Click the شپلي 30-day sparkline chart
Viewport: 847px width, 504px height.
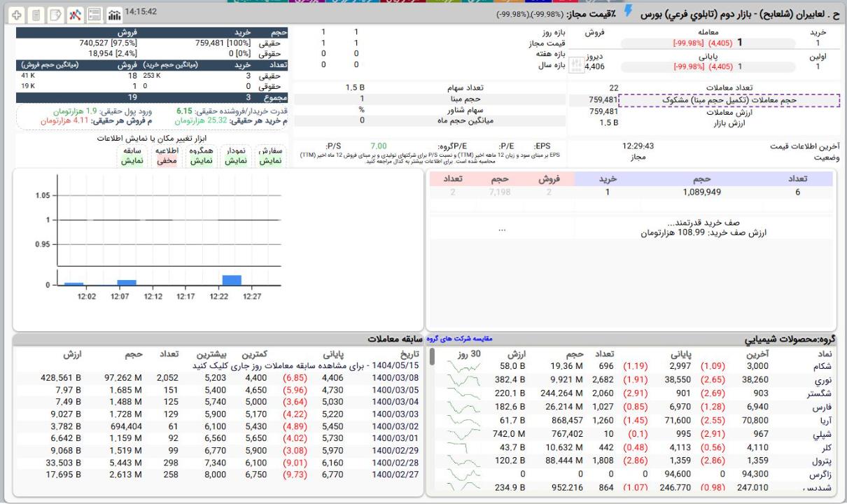tap(461, 434)
